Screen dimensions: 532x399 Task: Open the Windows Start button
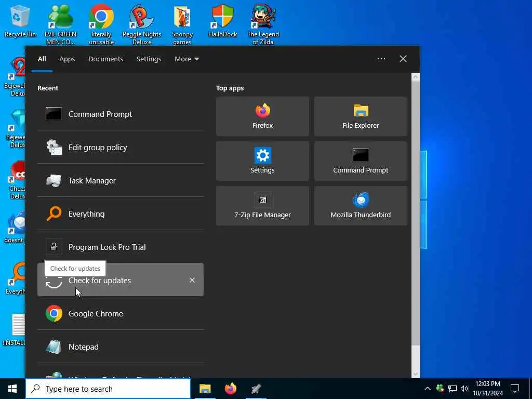[x=12, y=389]
